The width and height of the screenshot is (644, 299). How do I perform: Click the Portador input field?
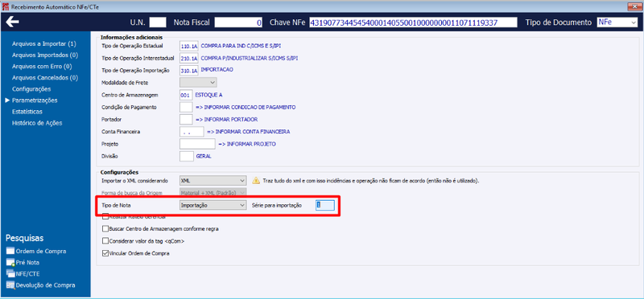tap(186, 120)
